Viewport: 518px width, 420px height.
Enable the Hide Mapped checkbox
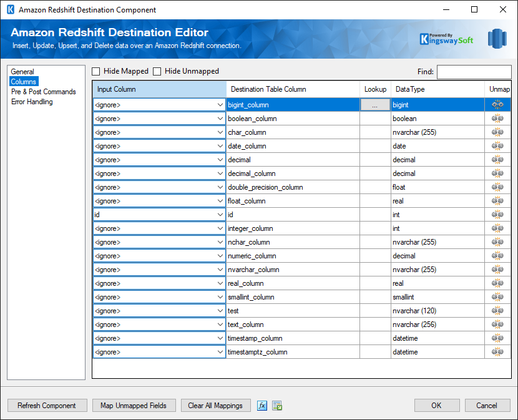(x=96, y=71)
